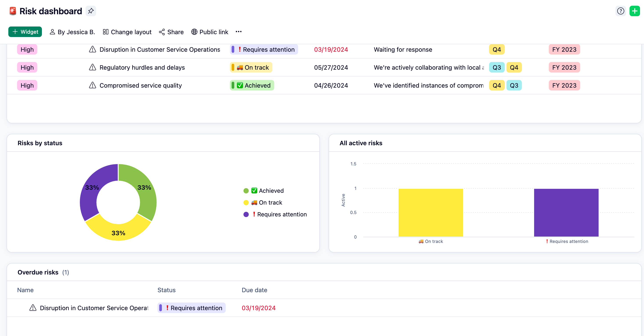Image resolution: width=644 pixels, height=336 pixels.
Task: Click the warning icon beside Compromised service quality
Action: coord(93,85)
